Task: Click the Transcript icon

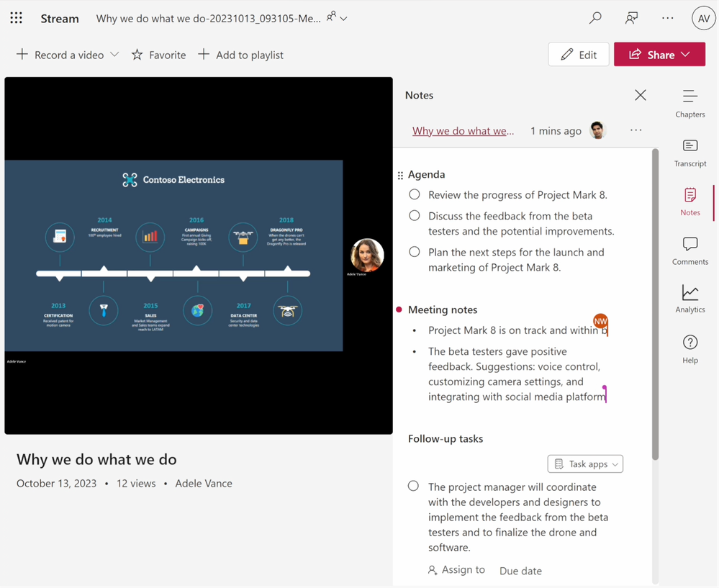Action: pyautogui.click(x=689, y=146)
